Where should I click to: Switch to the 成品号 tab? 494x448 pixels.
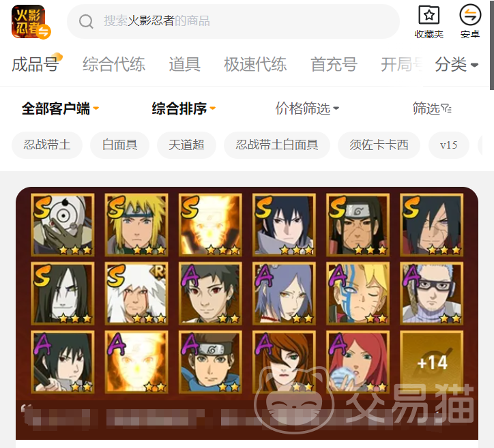tap(35, 65)
